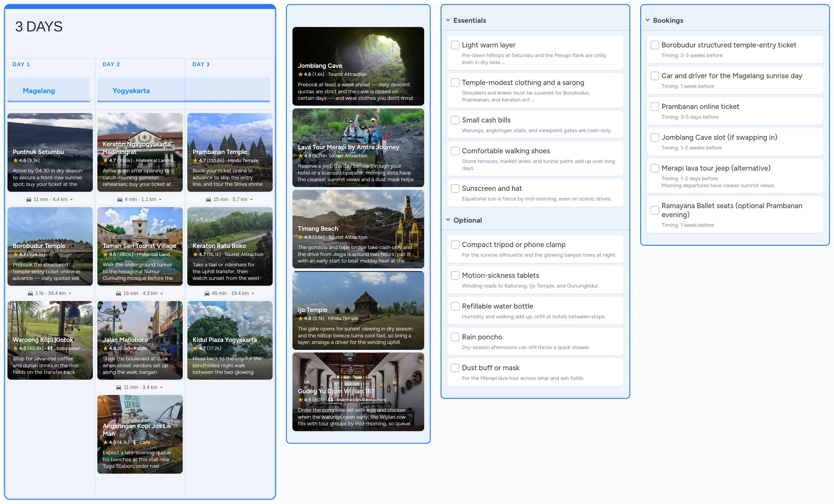Open Lava Tour Merapi by Amtra Journey card
This screenshot has height=504, width=834.
click(358, 148)
